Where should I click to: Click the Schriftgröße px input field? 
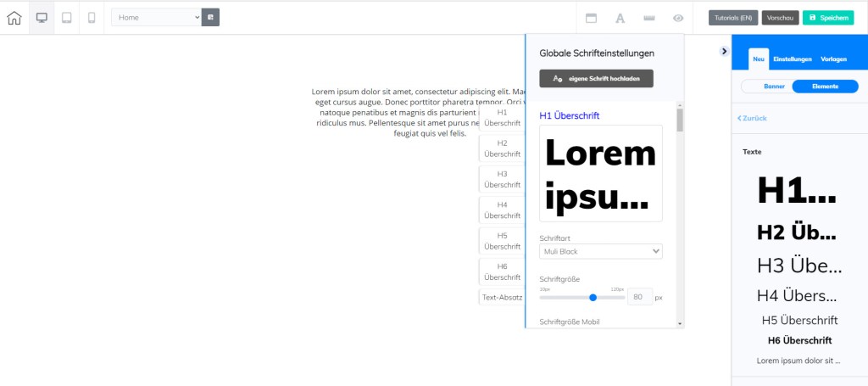coord(639,297)
